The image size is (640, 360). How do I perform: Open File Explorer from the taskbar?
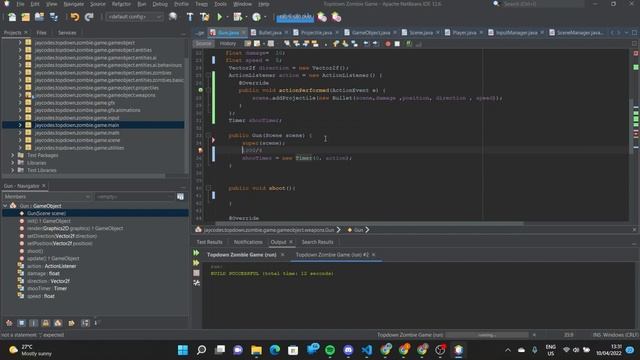pos(256,350)
